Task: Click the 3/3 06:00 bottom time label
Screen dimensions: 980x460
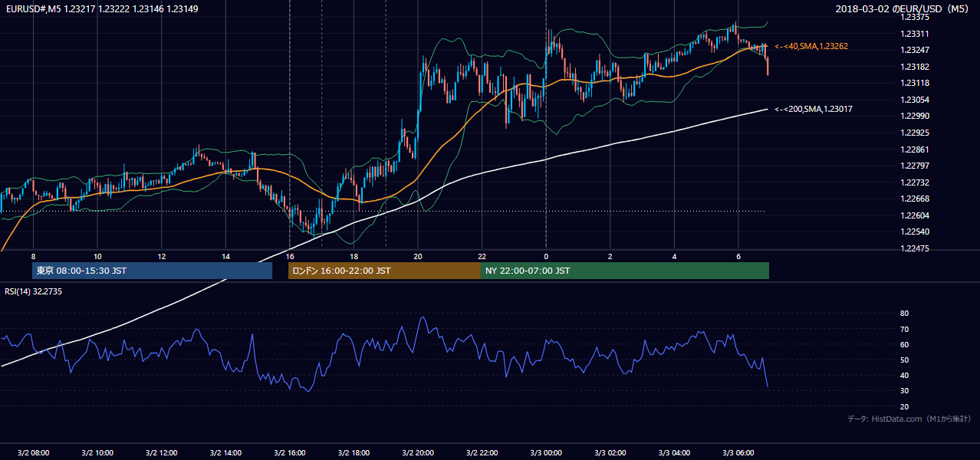Action: (738, 452)
